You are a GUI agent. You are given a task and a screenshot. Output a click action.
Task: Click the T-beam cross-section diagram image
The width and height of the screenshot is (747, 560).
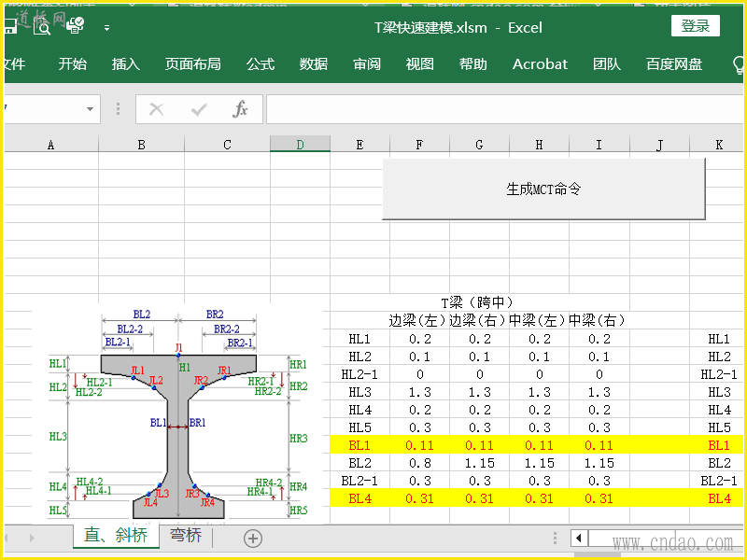[177, 413]
